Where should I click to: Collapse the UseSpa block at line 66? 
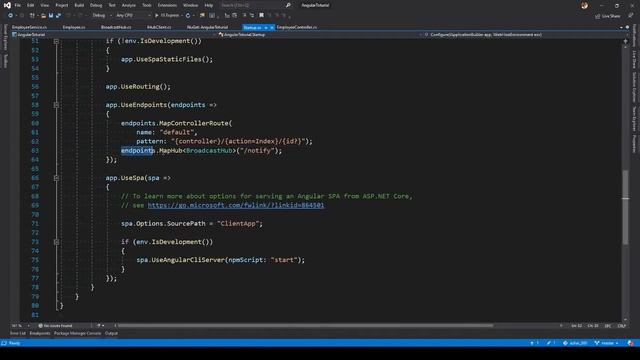point(56,178)
